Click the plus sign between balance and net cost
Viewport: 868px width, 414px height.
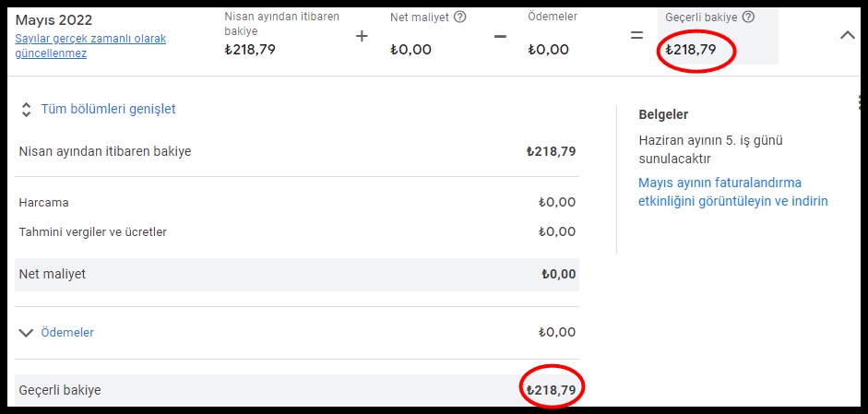[362, 37]
